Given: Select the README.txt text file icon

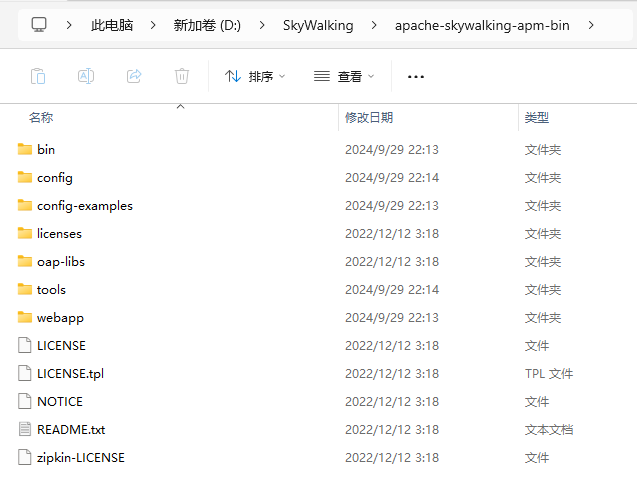Looking at the screenshot, I should (x=25, y=429).
